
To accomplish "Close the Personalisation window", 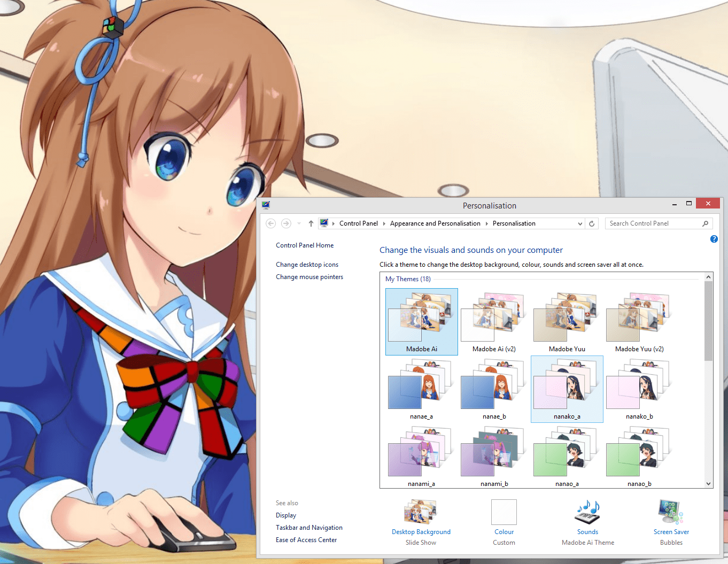I will pos(708,203).
